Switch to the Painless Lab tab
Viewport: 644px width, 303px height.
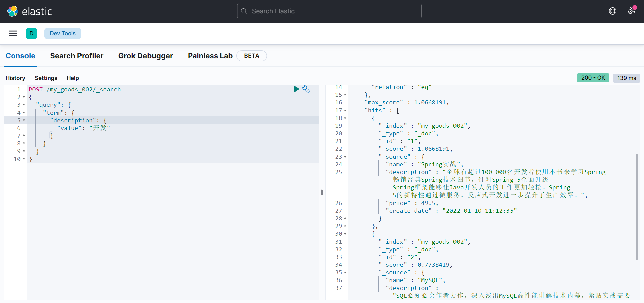210,56
